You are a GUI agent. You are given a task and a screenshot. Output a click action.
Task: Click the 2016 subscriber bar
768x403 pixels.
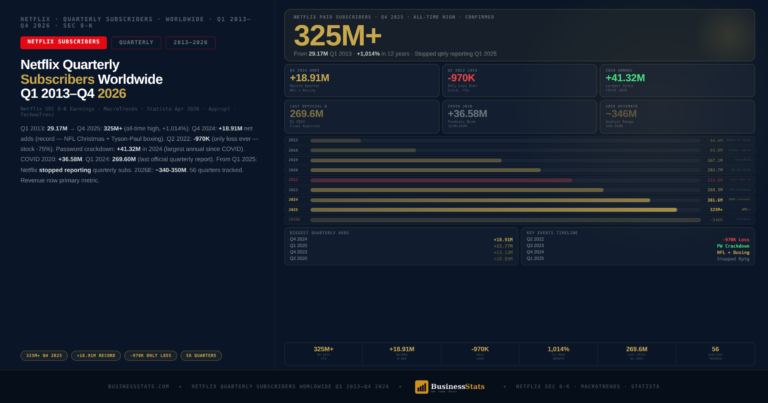click(x=363, y=150)
